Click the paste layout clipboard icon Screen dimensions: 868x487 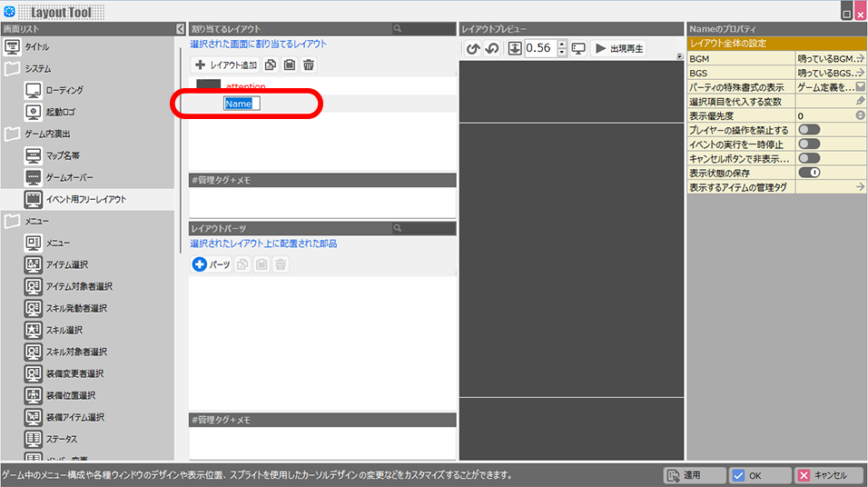click(289, 65)
